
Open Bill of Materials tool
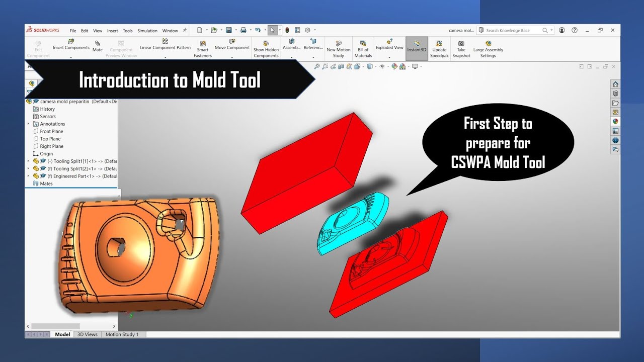coord(363,49)
